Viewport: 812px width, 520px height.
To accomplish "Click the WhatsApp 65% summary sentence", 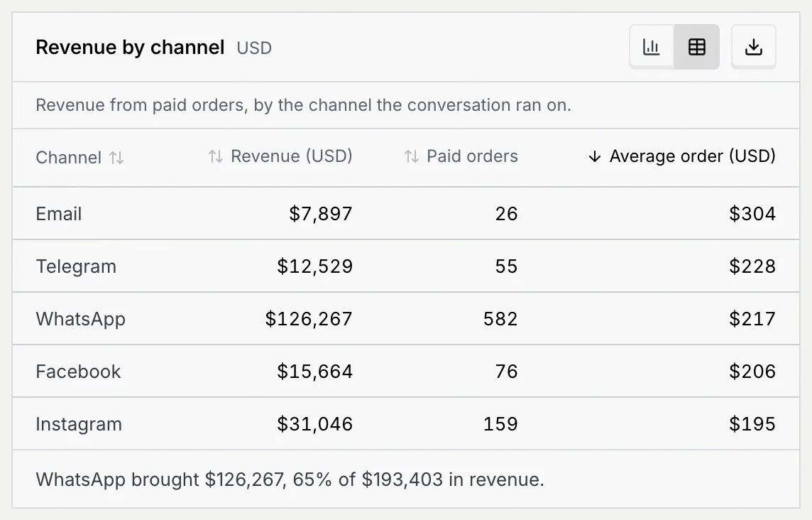I will (x=290, y=479).
